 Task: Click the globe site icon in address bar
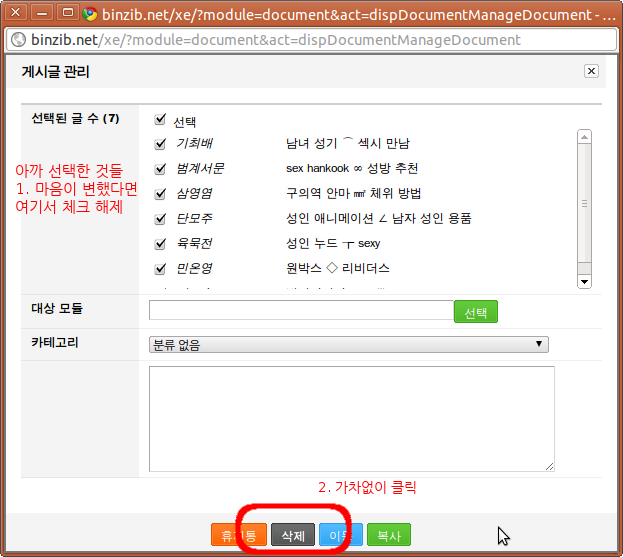18,40
